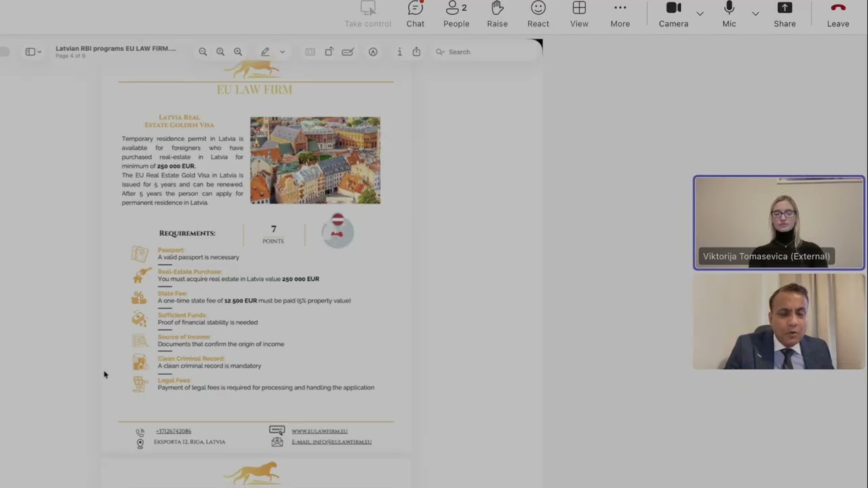The image size is (868, 488).
Task: Click the redact or sign toolbar icon
Action: coord(348,52)
